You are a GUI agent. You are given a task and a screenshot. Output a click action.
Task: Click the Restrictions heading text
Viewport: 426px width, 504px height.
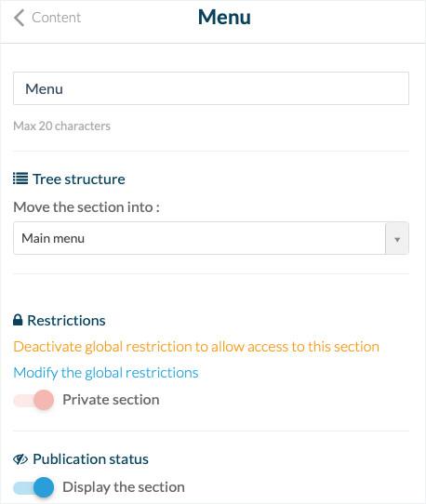point(66,321)
